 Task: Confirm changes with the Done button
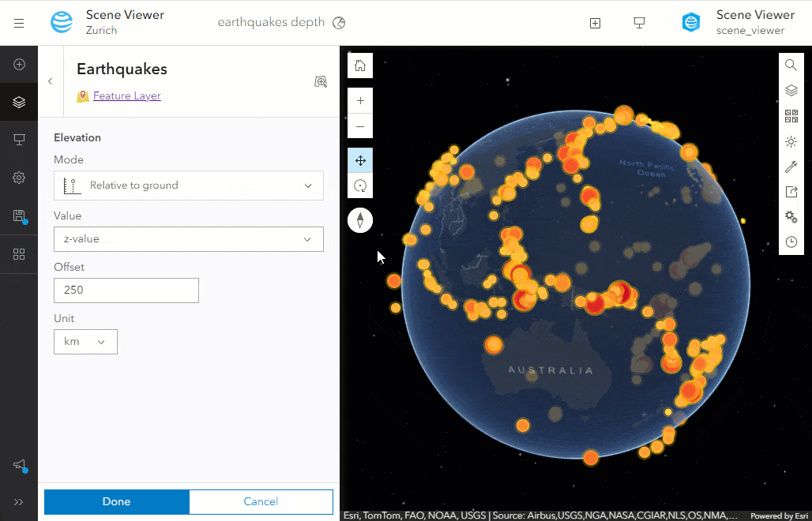116,501
